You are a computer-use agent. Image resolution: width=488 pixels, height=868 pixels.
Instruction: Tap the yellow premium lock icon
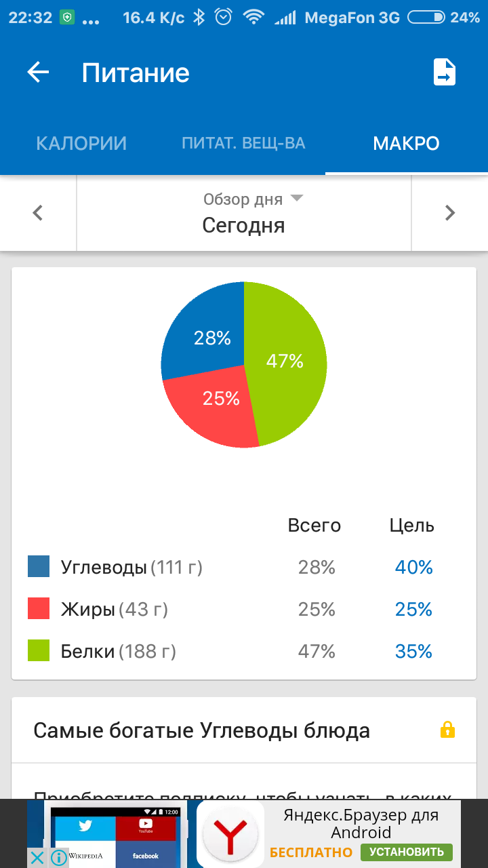tap(447, 730)
